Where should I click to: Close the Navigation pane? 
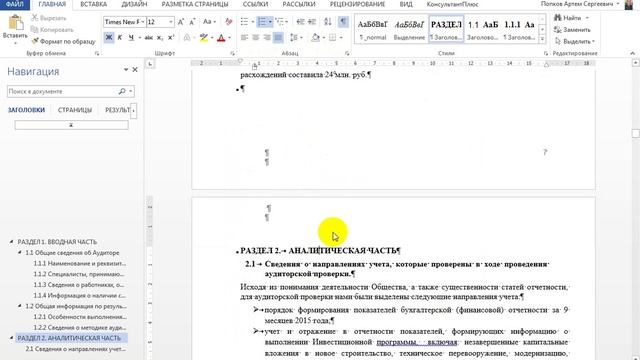[x=135, y=70]
